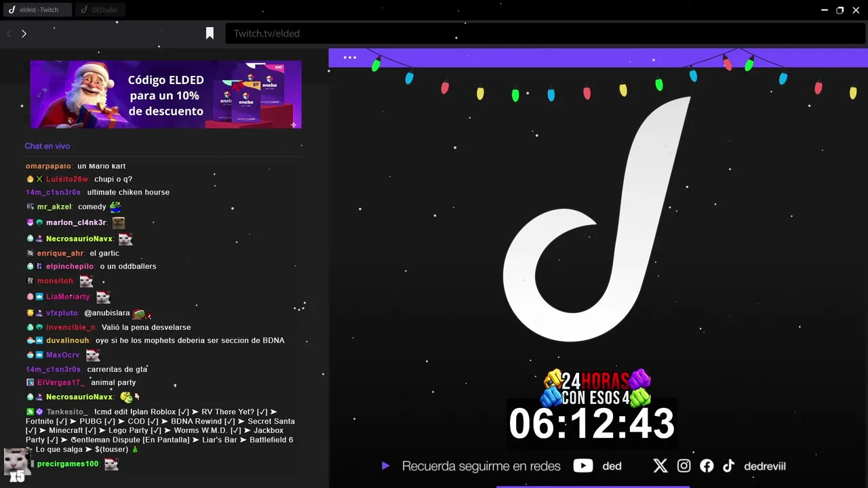This screenshot has width=868, height=488.
Task: Open the three-dots menu on purple bar
Action: point(350,58)
